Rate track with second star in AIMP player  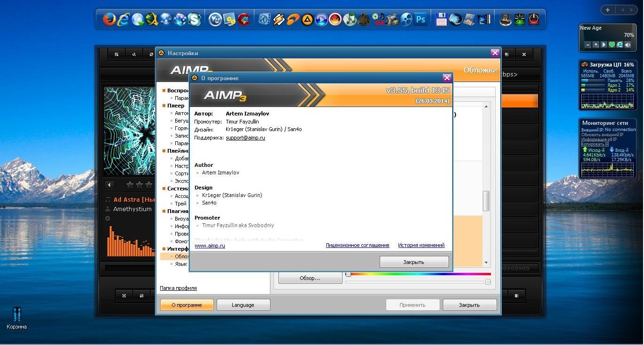pyautogui.click(x=139, y=185)
